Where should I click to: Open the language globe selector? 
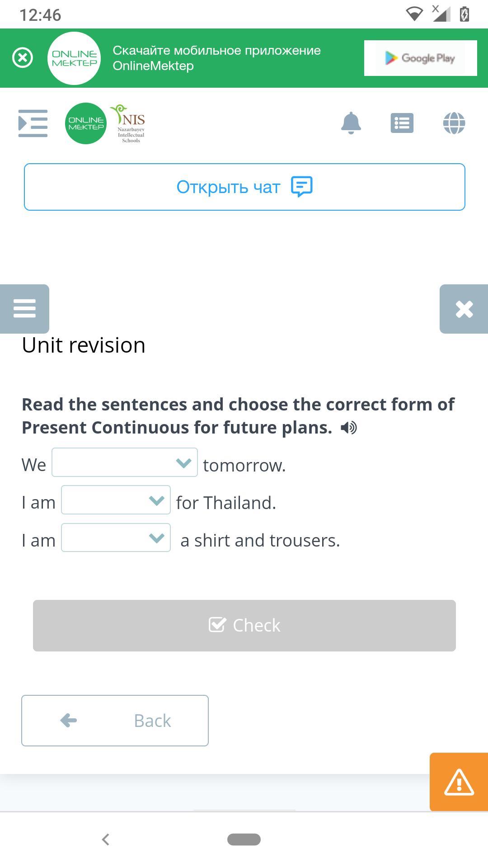(454, 123)
